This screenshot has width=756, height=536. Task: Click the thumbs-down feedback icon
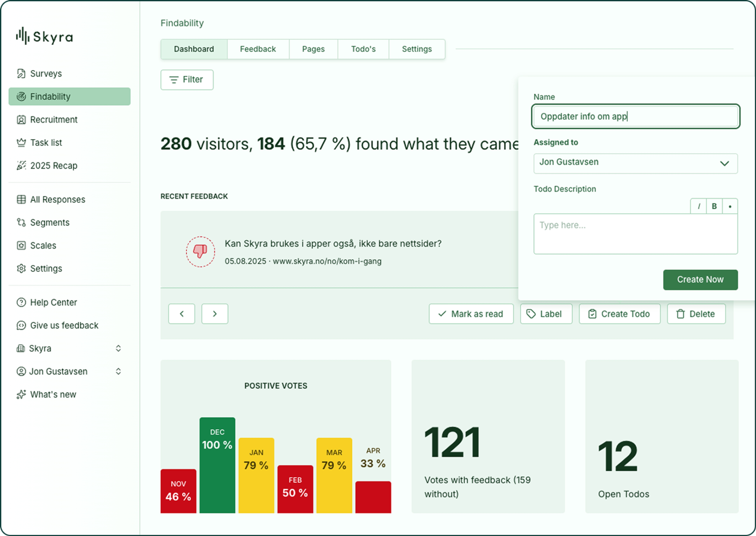(x=200, y=252)
